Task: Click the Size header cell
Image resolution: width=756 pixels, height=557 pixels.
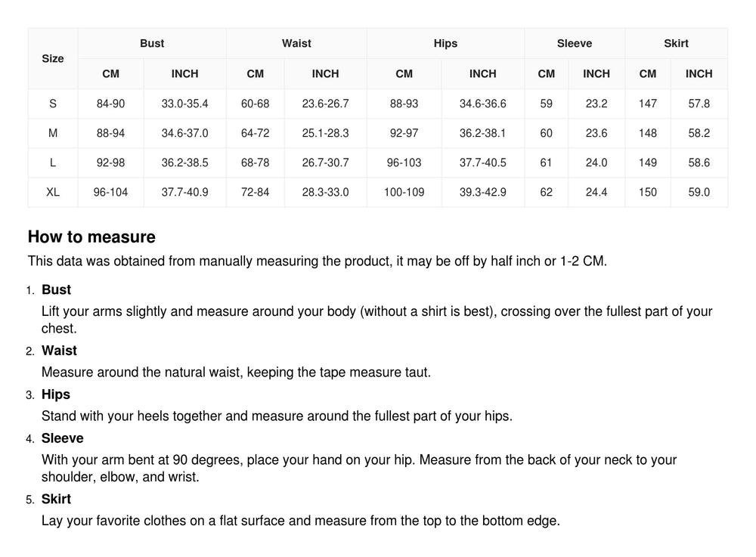Action: pyautogui.click(x=53, y=58)
